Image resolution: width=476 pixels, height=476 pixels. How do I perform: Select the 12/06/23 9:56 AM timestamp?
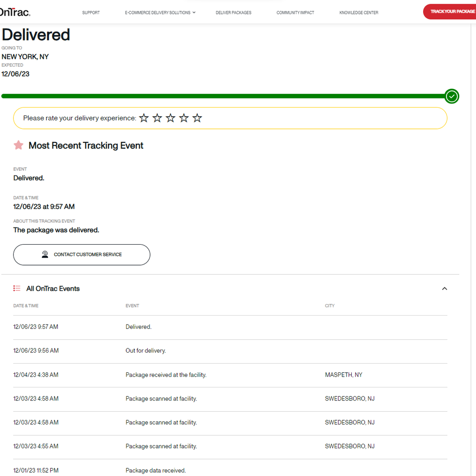click(36, 350)
